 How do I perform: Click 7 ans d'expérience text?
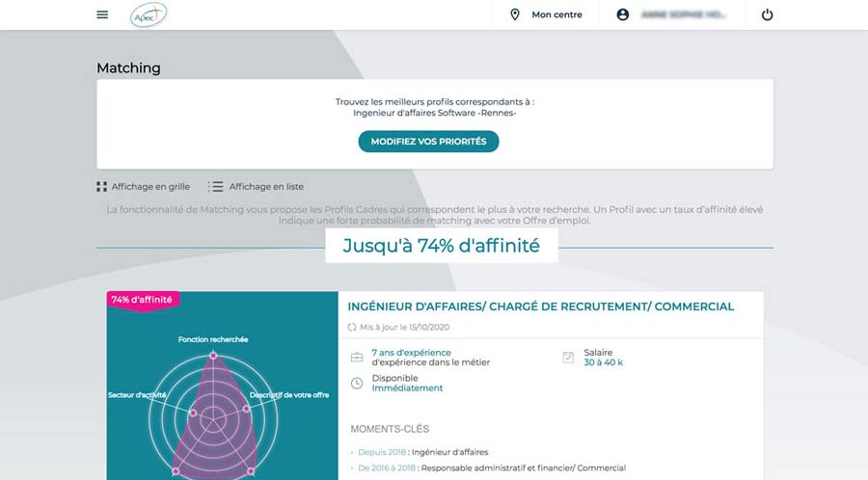[x=411, y=352]
